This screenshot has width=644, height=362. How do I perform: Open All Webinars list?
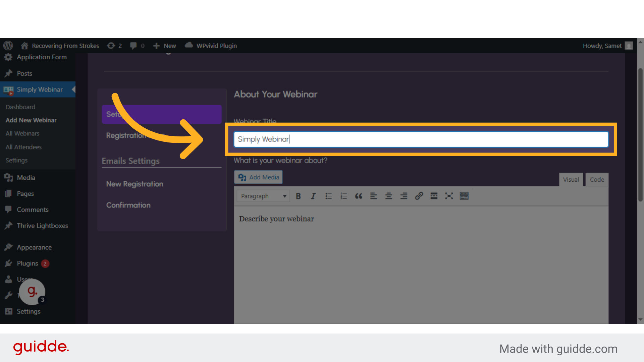click(x=22, y=133)
